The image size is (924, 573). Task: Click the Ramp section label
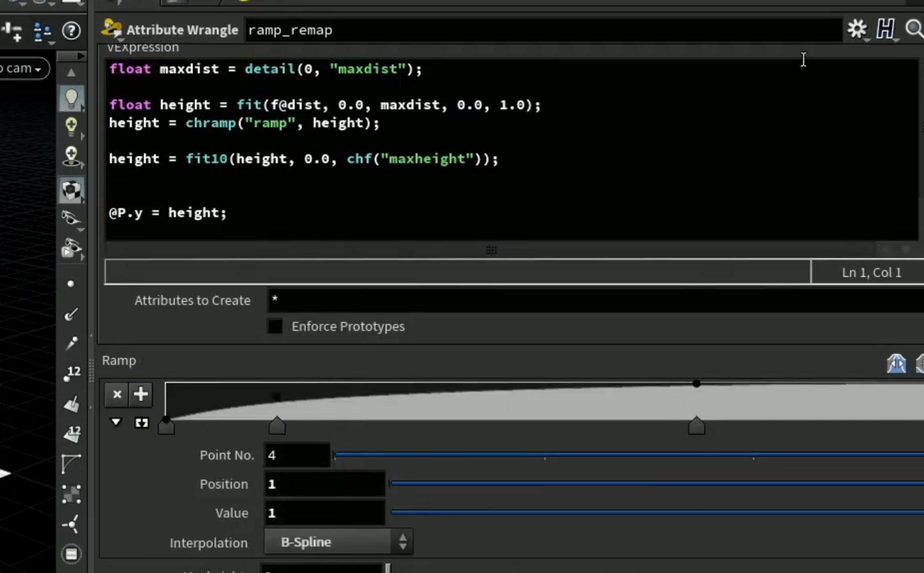click(x=119, y=360)
